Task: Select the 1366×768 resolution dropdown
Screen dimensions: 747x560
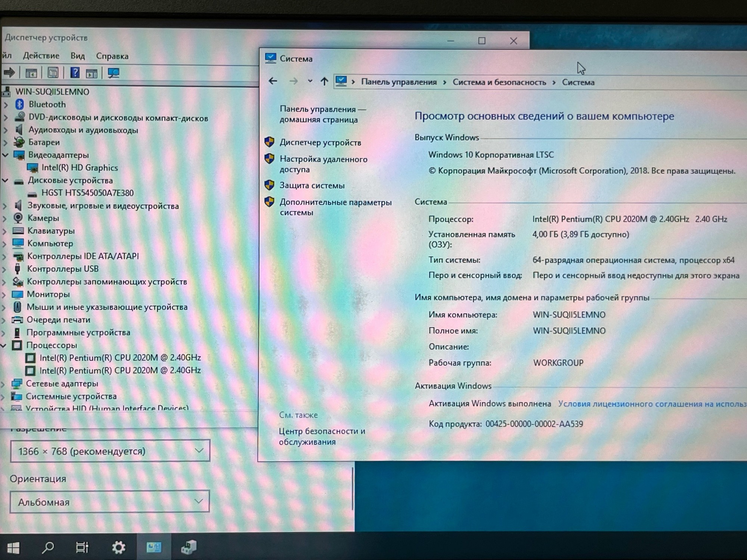Action: click(x=109, y=451)
